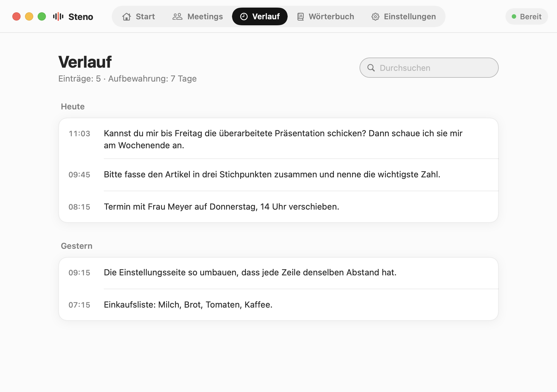This screenshot has width=557, height=392.
Task: Click the 'Einträge: 5 · Aufbewahrung: 7 Tage' subtitle
Action: point(128,79)
